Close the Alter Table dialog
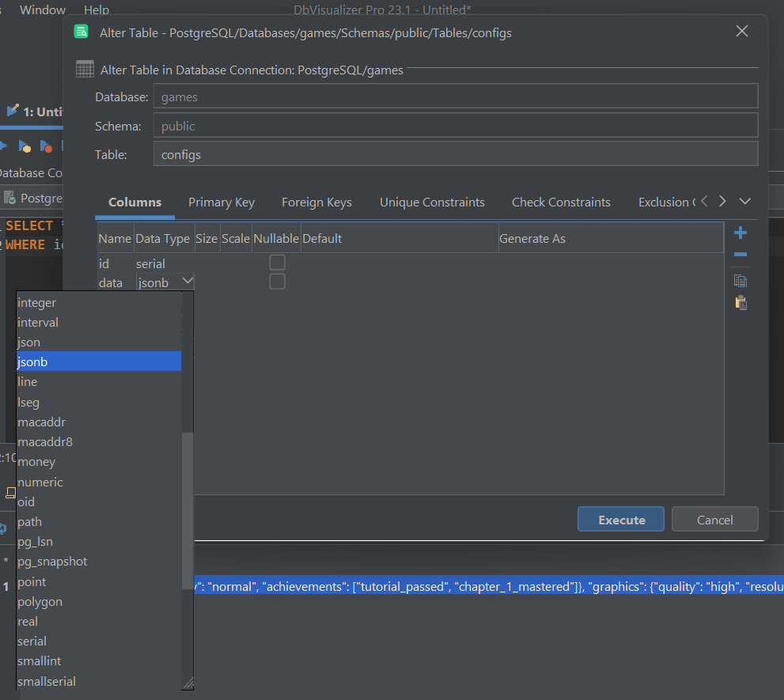The height and width of the screenshot is (700, 784). 741,31
